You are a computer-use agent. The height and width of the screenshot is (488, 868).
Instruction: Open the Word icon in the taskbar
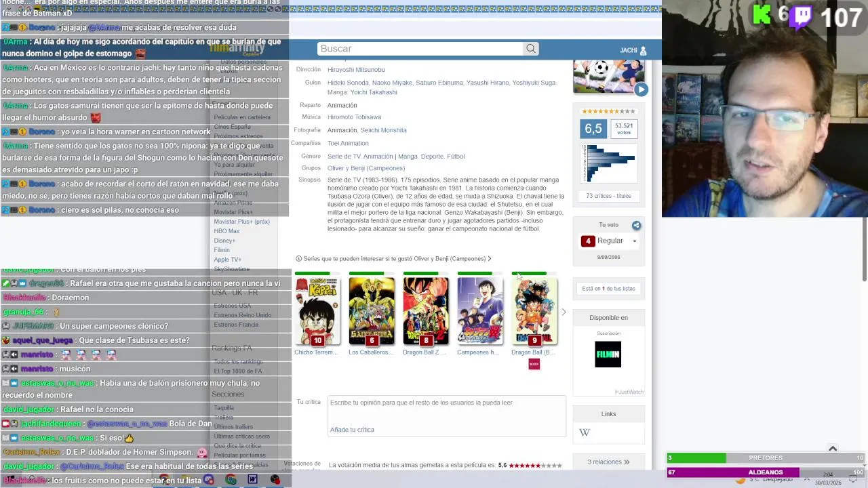click(252, 480)
